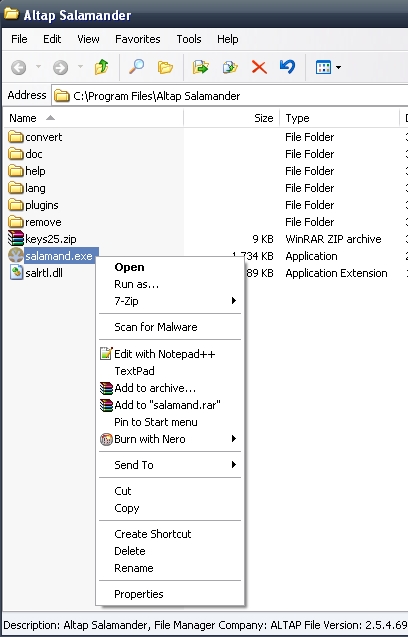Screen dimensions: 408x637
Task: Click the WinRAR ZIP archive type cell
Action: coord(333,239)
